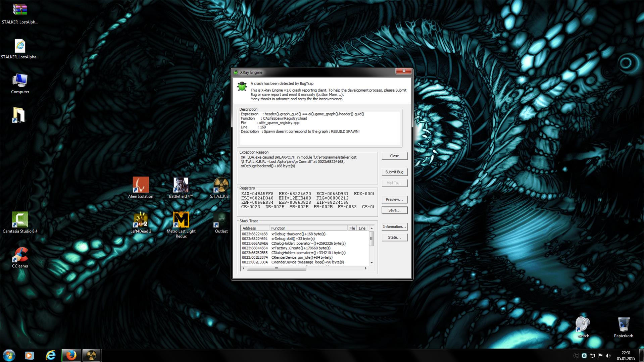Open the crash report Preview...
The height and width of the screenshot is (362, 644).
click(394, 200)
